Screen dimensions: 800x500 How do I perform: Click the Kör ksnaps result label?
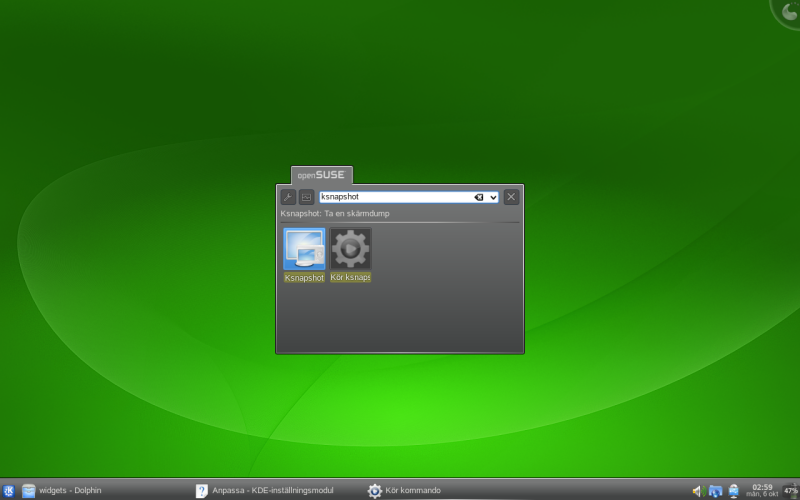350,277
